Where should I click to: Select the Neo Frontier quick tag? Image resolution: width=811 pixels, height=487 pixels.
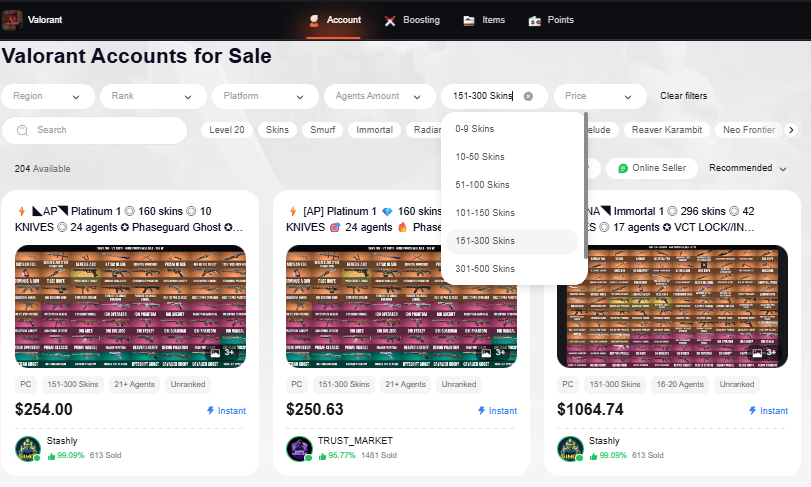[x=749, y=130]
